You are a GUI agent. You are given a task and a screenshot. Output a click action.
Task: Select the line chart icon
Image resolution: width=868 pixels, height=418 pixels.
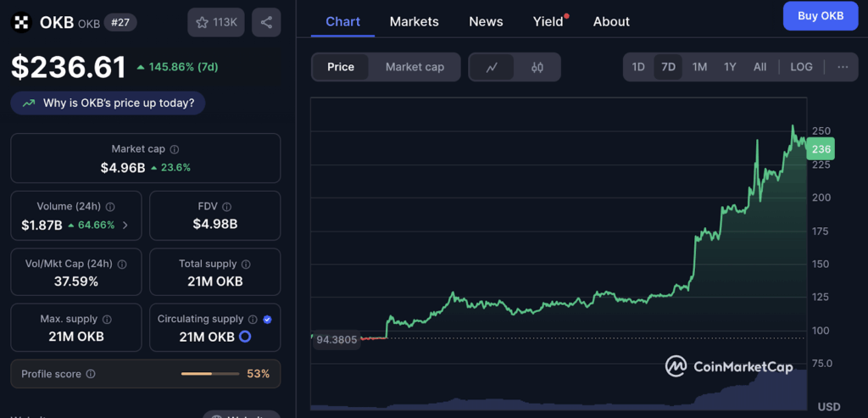[492, 67]
